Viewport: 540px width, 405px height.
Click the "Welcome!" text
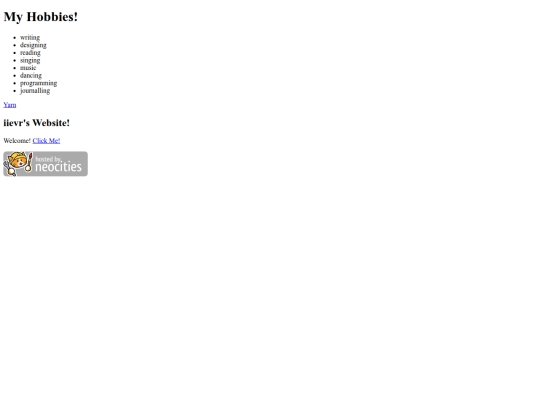(x=17, y=141)
